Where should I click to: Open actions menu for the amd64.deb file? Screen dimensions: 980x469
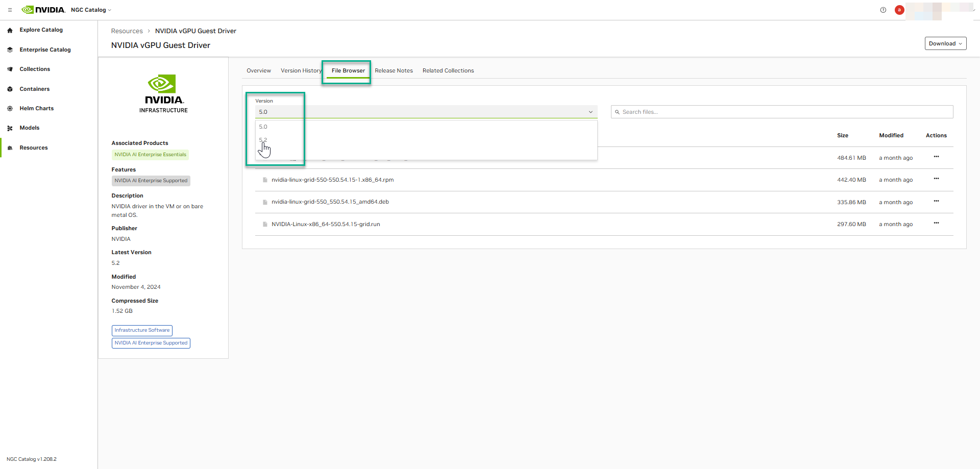(936, 201)
